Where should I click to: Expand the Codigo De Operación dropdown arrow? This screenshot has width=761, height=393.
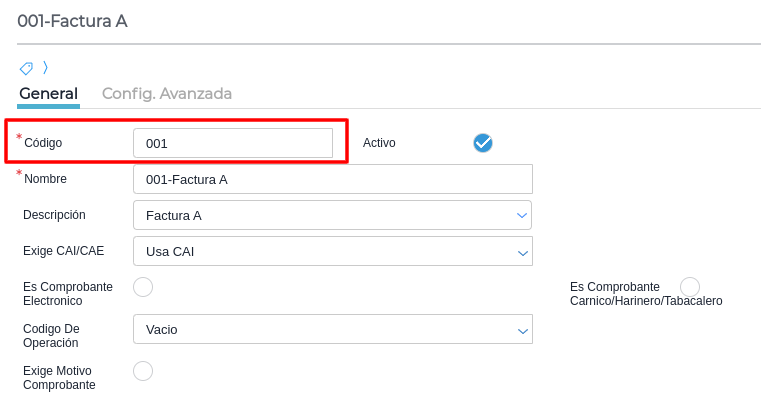click(523, 331)
